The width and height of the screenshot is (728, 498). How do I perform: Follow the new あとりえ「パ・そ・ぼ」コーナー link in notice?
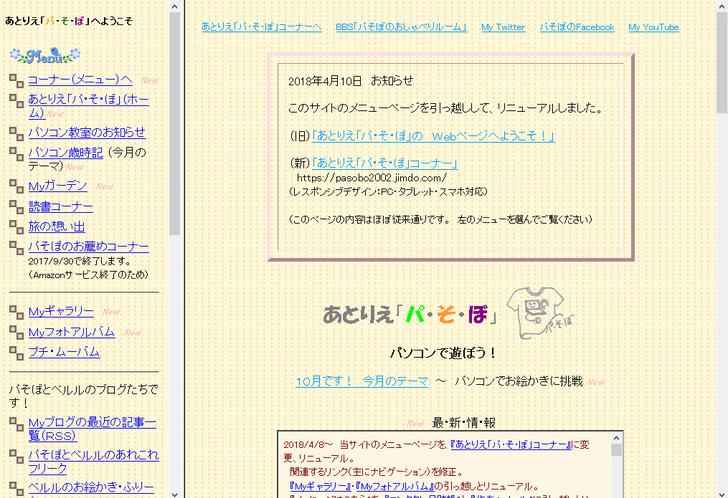coord(385,163)
